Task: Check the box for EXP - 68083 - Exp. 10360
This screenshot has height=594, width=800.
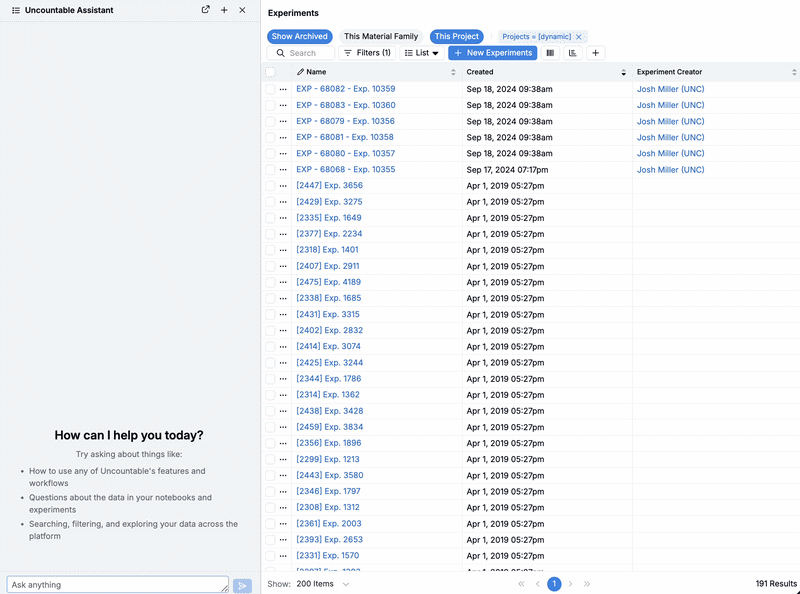Action: tap(270, 105)
